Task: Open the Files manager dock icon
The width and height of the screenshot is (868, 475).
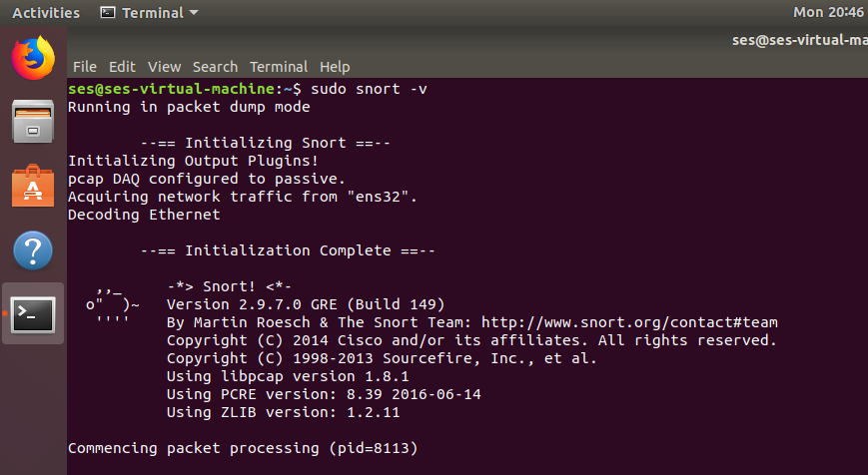Action: tap(33, 122)
